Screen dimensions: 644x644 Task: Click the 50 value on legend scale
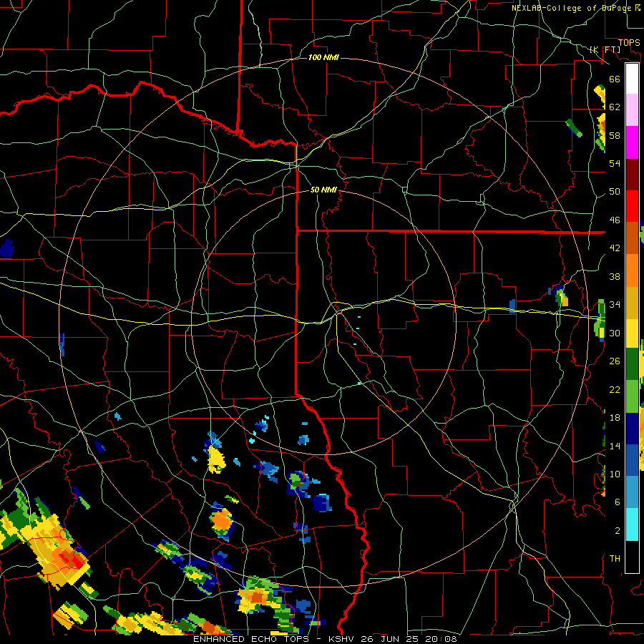click(615, 192)
